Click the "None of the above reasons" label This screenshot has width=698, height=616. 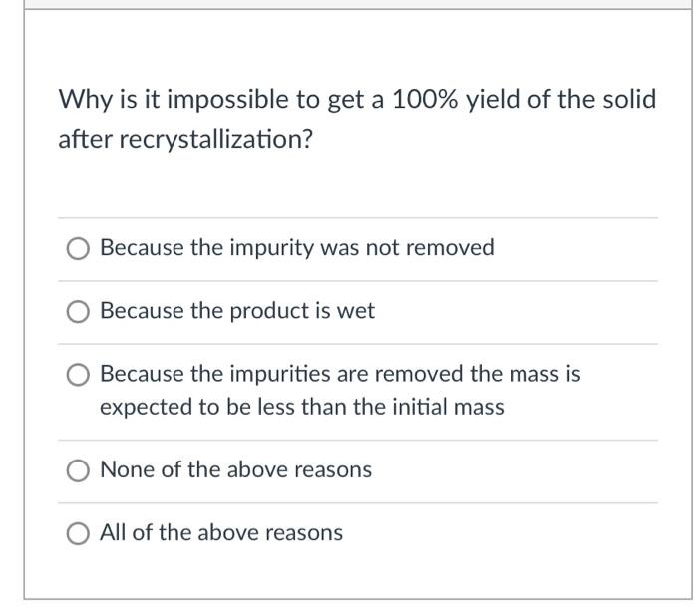(236, 470)
